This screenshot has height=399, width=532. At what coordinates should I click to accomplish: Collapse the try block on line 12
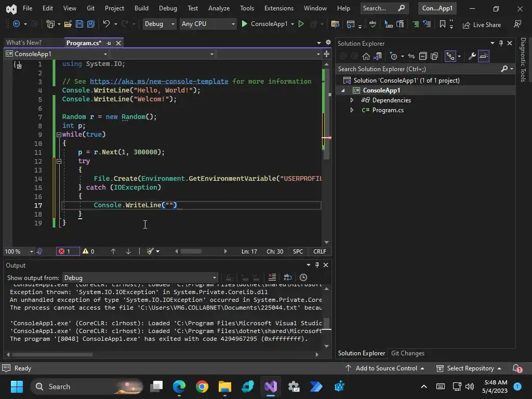tap(59, 161)
